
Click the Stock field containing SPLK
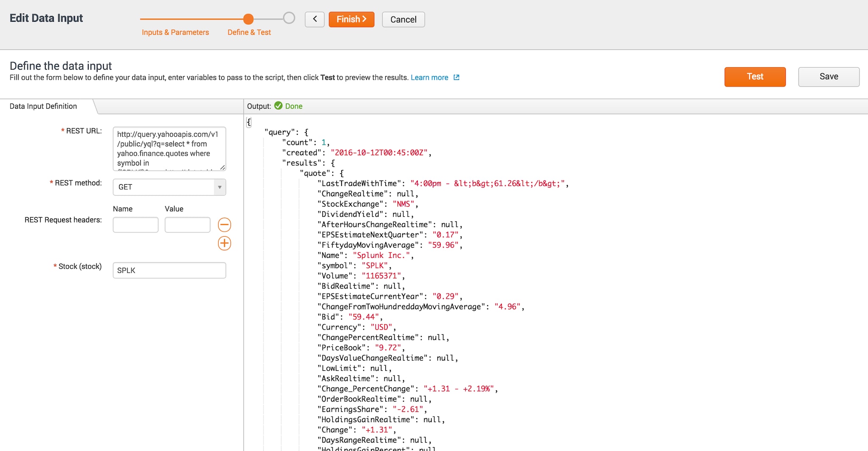169,270
